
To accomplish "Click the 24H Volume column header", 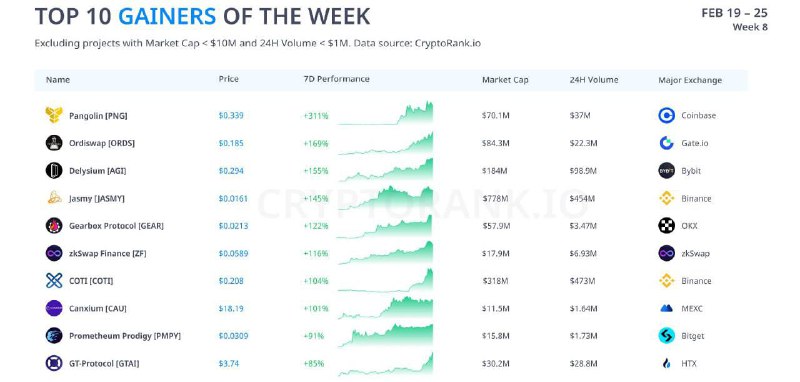I will click(x=594, y=80).
